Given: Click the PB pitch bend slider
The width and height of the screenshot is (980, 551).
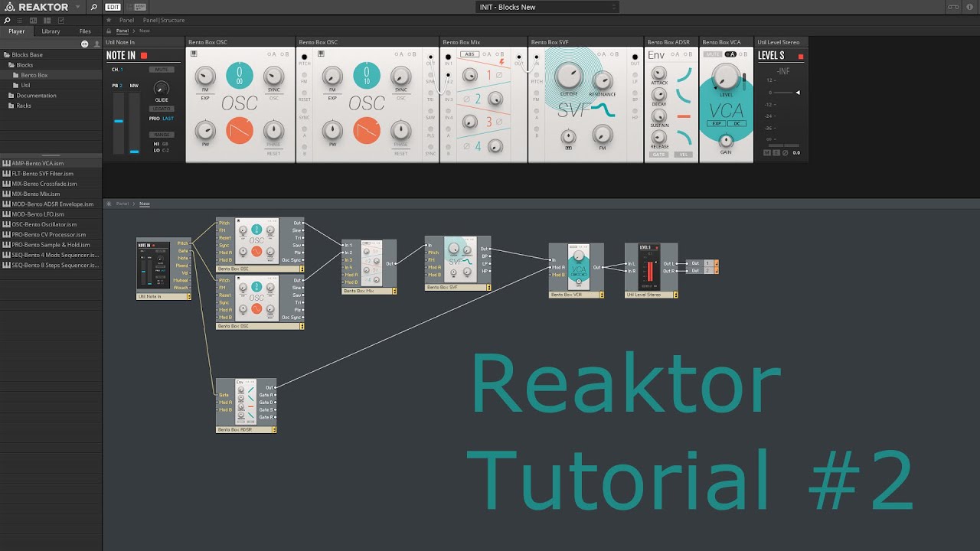Looking at the screenshot, I should [119, 122].
